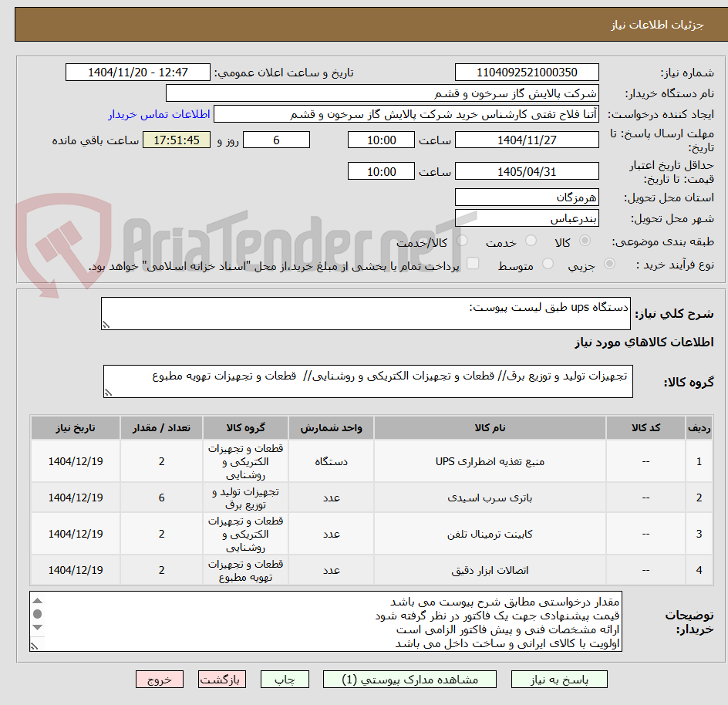Click the اتصالات ابزار دقیق cell
Screen dimensions: 728x705
490,570
